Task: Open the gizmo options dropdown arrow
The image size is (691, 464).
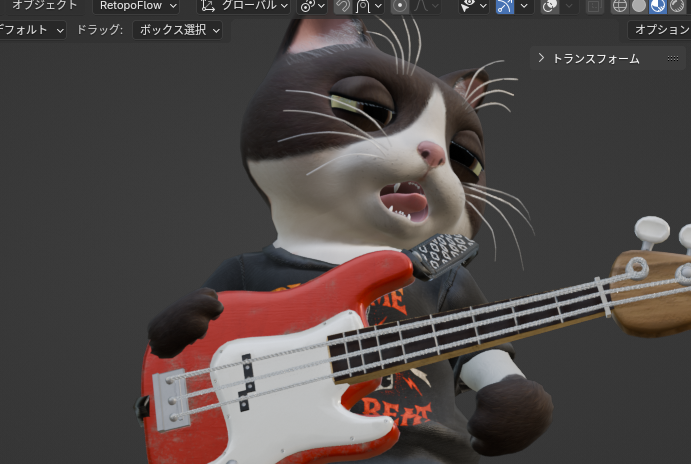Action: pos(524,6)
